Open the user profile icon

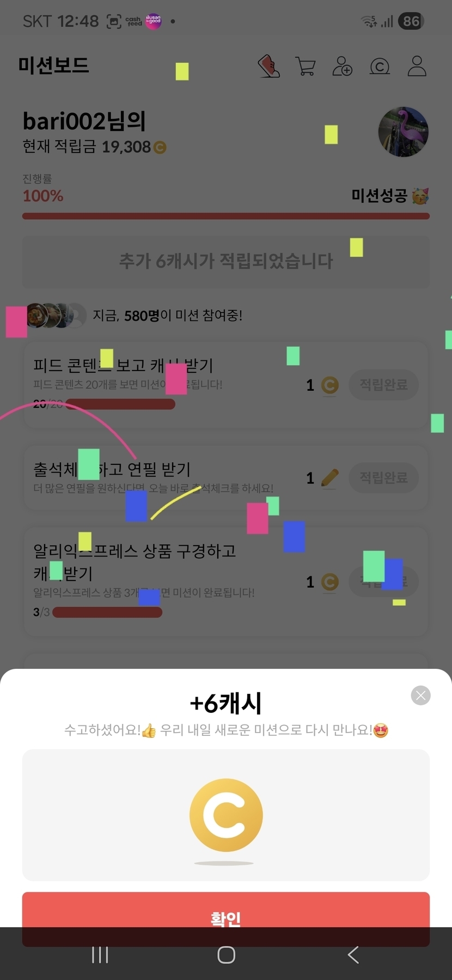pos(417,66)
